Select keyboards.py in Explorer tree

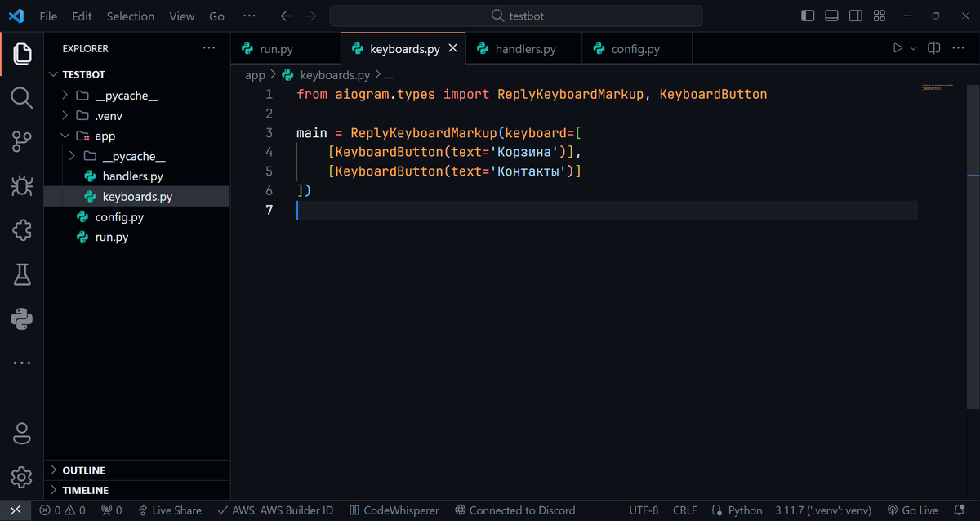click(136, 197)
